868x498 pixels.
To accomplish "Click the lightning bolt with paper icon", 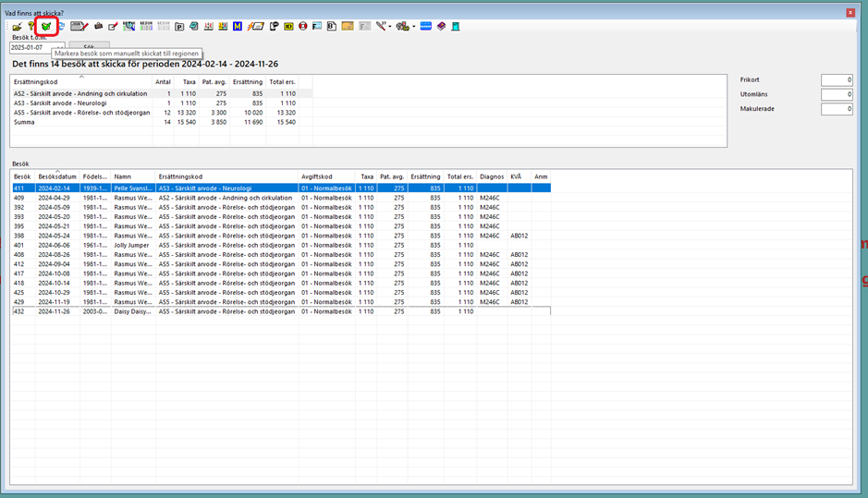I will (x=255, y=26).
